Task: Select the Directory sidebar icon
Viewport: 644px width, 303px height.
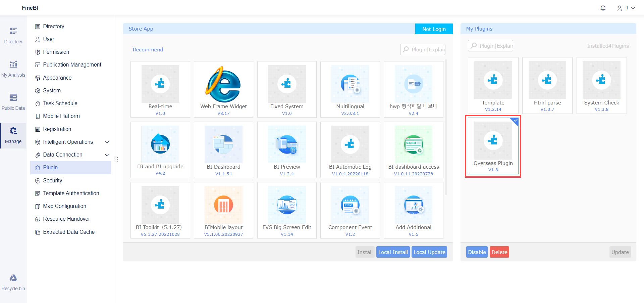Action: pyautogui.click(x=13, y=35)
